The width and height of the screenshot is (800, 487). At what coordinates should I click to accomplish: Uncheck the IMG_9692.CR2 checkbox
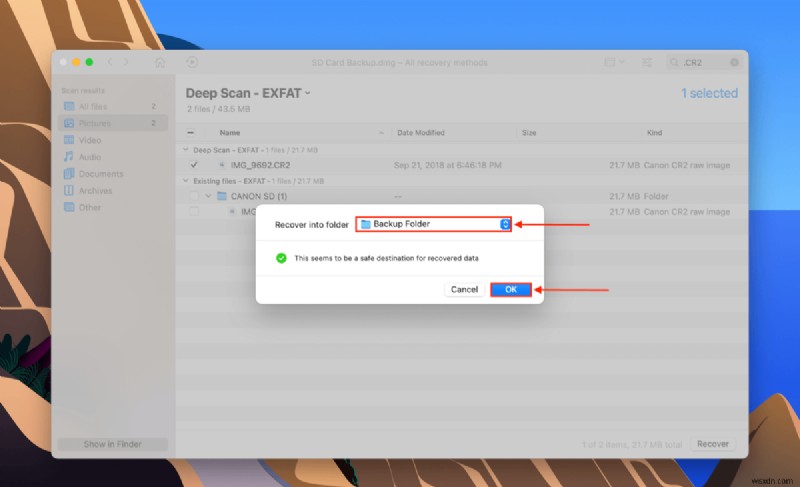(194, 165)
